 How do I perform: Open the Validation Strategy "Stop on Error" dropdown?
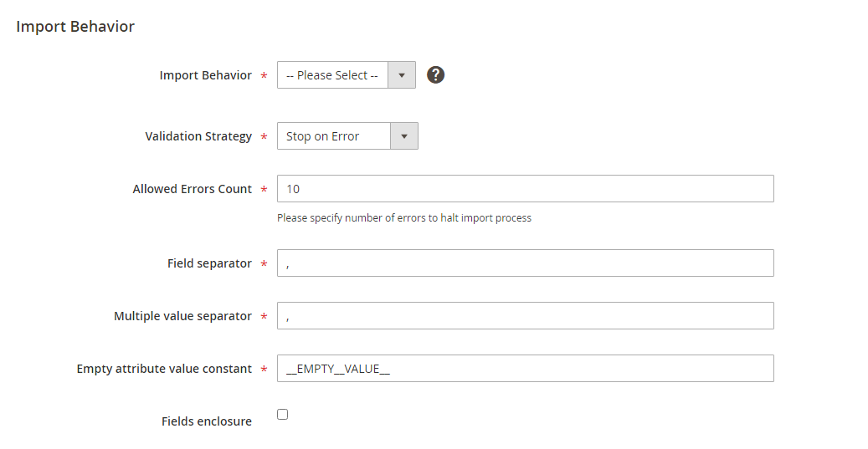click(335, 136)
